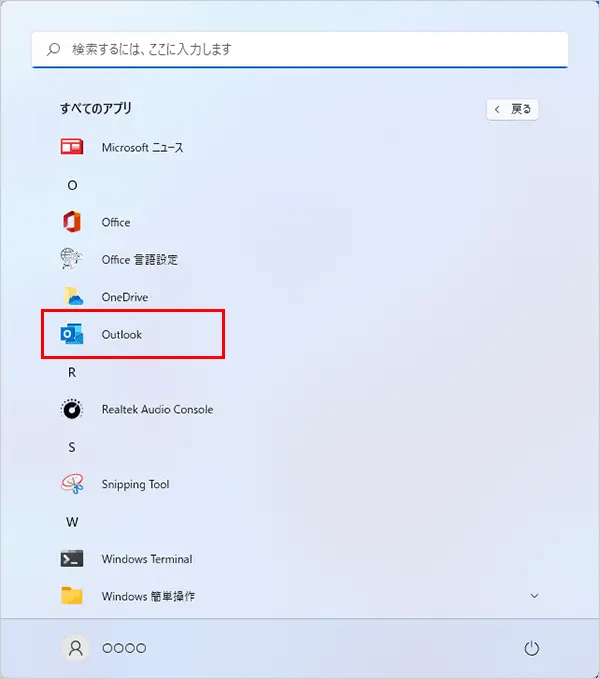Screen dimensions: 600x679
Task: Launch the Snipping Tool scissors icon
Action: [x=72, y=484]
